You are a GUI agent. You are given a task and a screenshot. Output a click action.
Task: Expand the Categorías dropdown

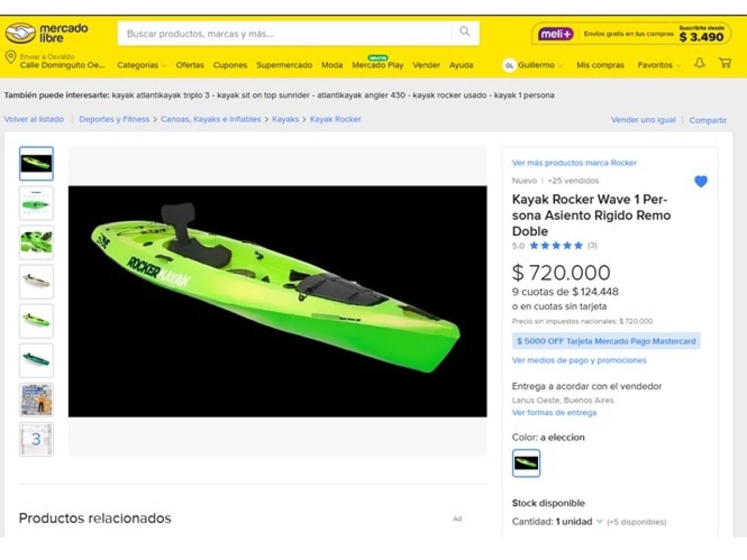tap(142, 65)
